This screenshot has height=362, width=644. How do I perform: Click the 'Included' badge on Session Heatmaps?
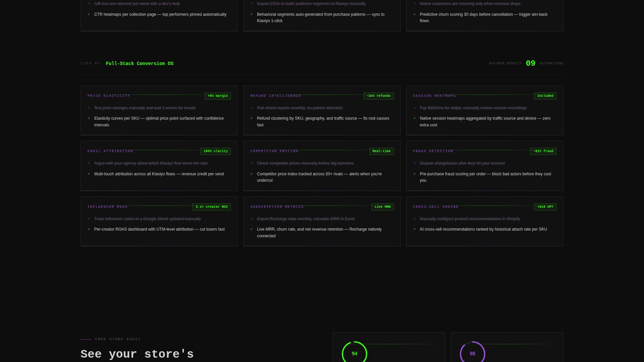point(545,96)
